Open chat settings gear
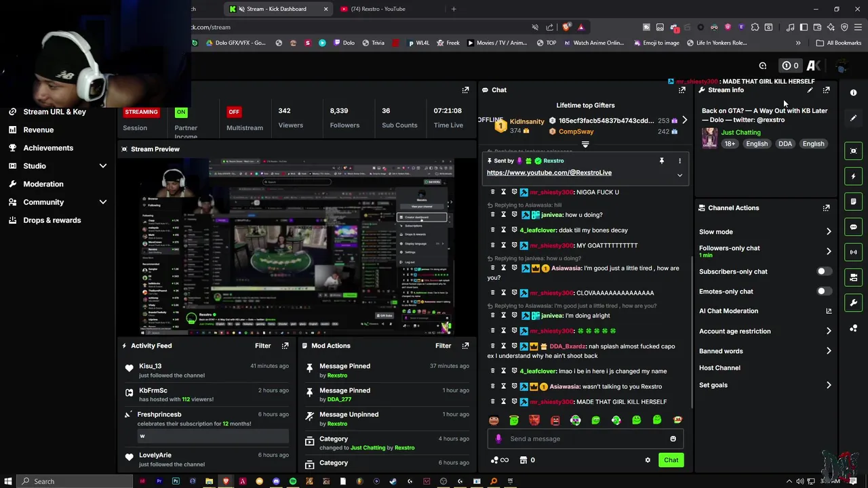Image resolution: width=868 pixels, height=488 pixels. (648, 460)
